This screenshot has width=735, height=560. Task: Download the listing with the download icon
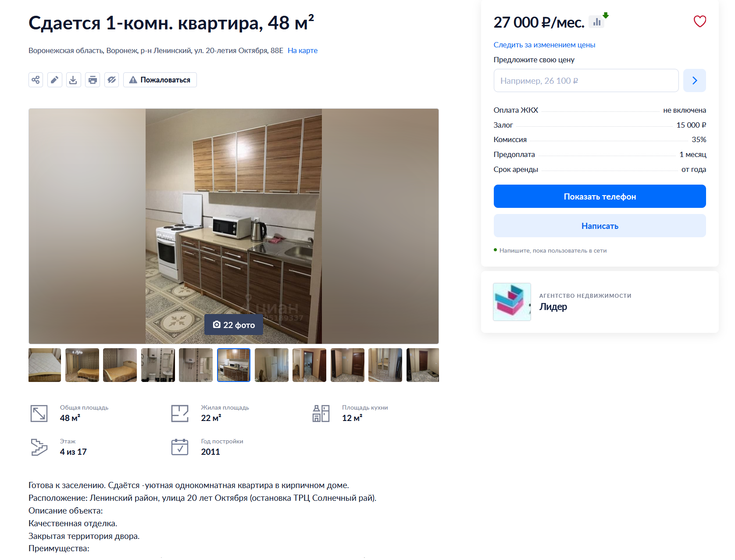pos(74,80)
